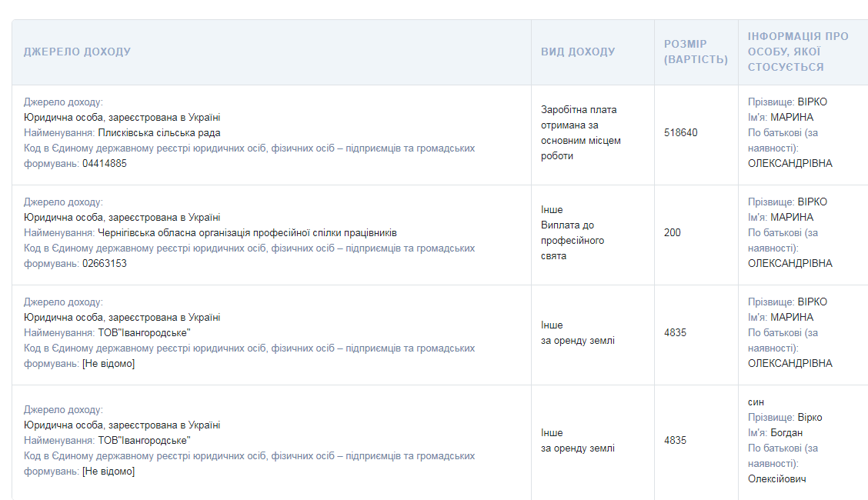This screenshot has width=868, height=500.
Task: Click [Не відомо] code in the last row
Action: click(108, 471)
